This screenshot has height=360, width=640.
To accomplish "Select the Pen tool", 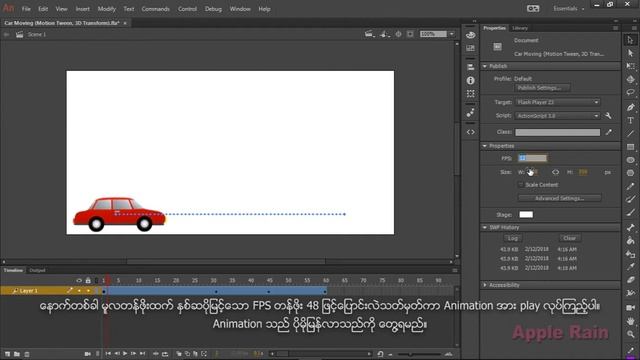I will point(630,107).
